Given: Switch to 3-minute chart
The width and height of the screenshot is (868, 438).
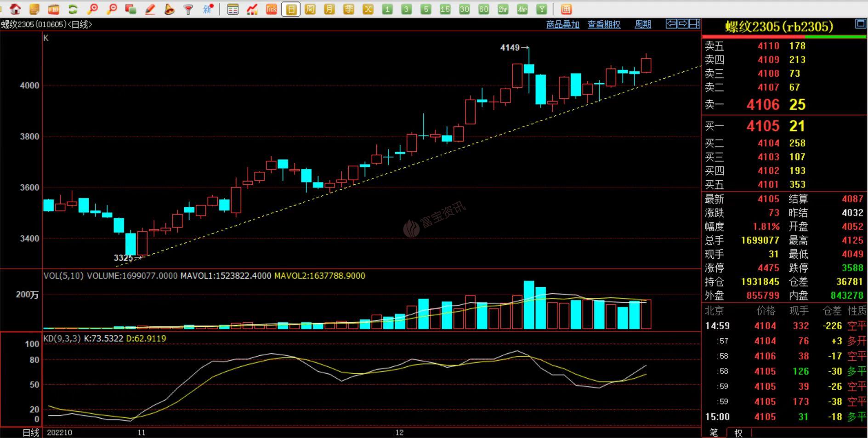Looking at the screenshot, I should coord(407,9).
